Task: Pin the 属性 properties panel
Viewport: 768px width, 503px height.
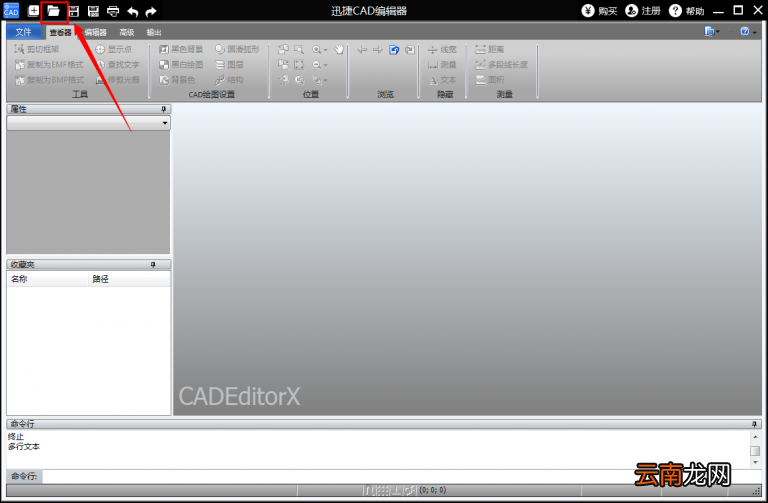Action: pyautogui.click(x=164, y=109)
